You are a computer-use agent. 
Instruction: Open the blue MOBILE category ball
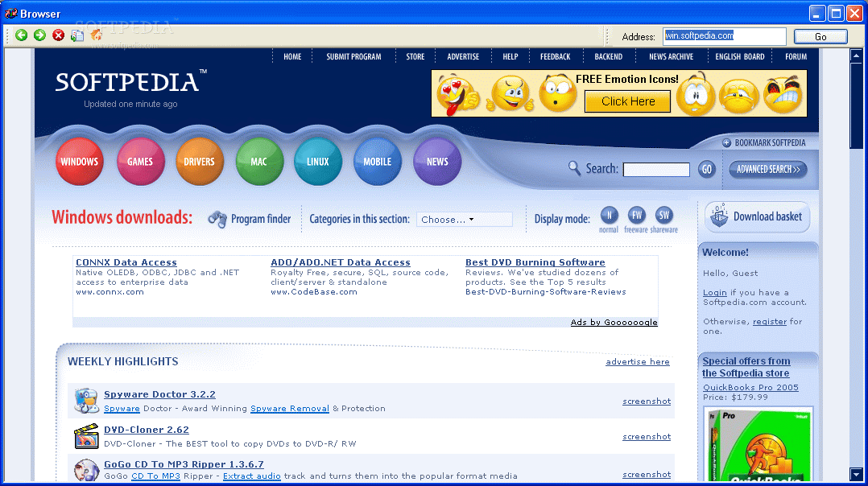[378, 162]
